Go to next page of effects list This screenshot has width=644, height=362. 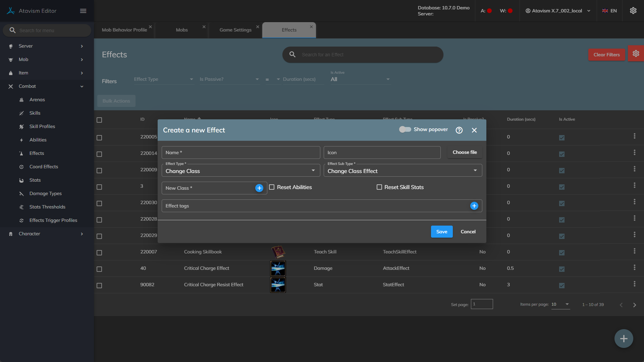click(634, 305)
